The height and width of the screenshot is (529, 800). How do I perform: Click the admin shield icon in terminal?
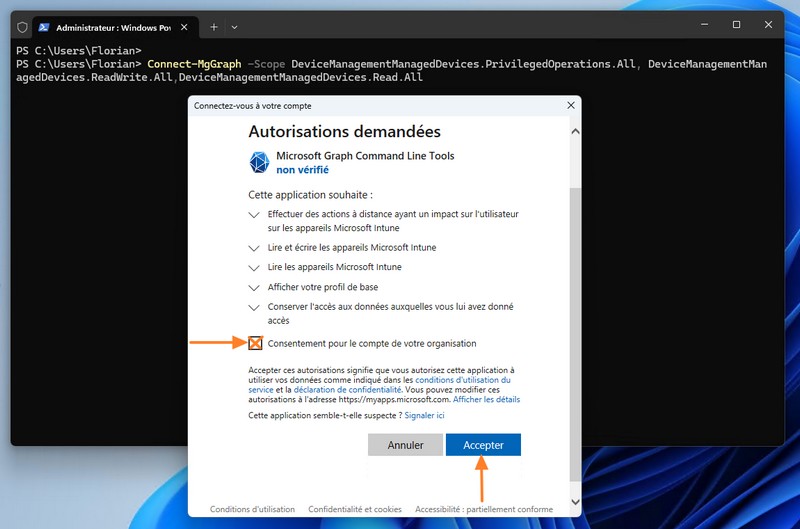coord(22,27)
